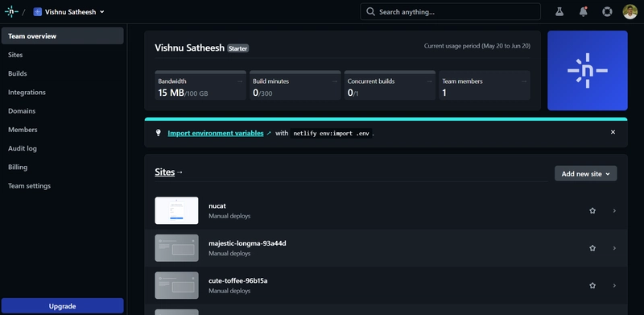Click the netlify env:import .env code

(x=331, y=133)
